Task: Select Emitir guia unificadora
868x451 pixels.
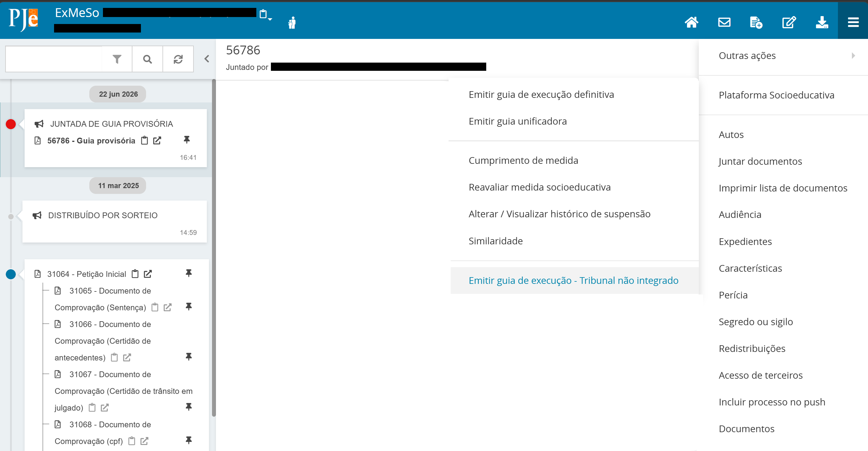Action: (x=518, y=121)
